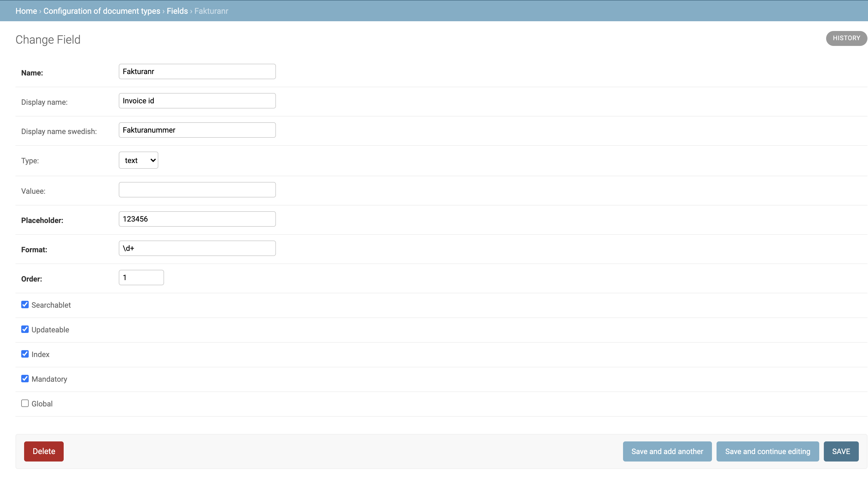The width and height of the screenshot is (868, 477).
Task: Click the Order number field
Action: (x=141, y=278)
